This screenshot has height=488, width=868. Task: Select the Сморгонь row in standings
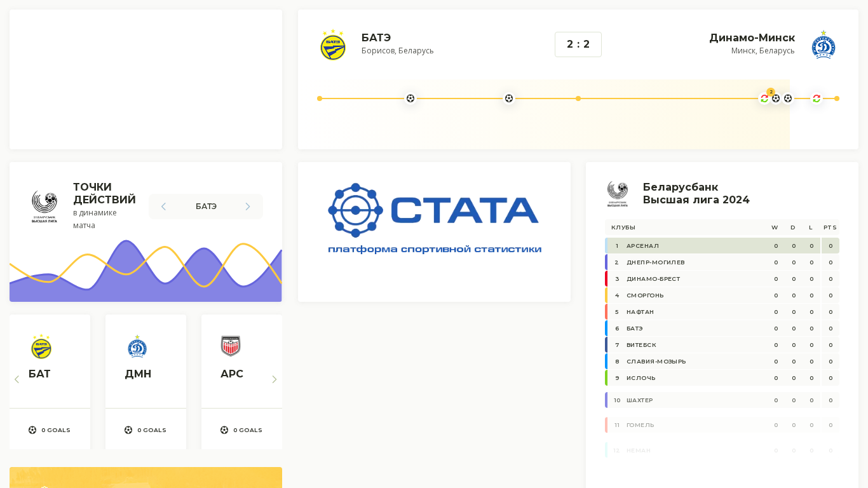[722, 295]
